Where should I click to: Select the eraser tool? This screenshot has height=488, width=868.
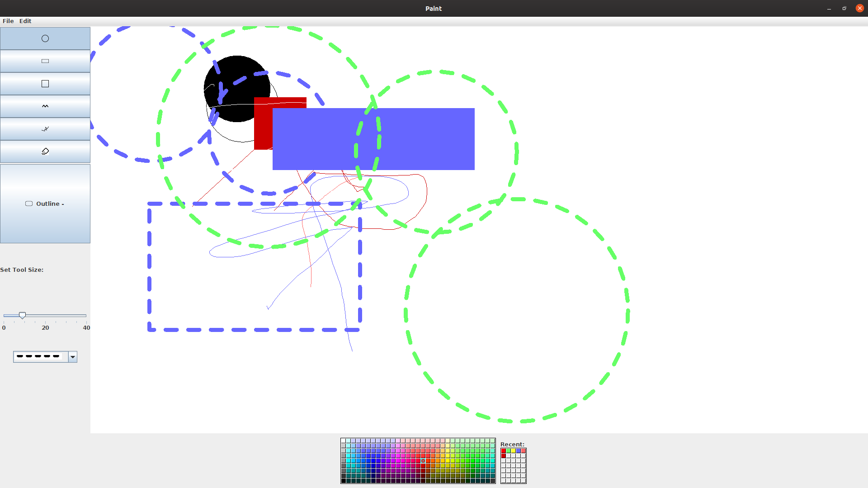(45, 151)
